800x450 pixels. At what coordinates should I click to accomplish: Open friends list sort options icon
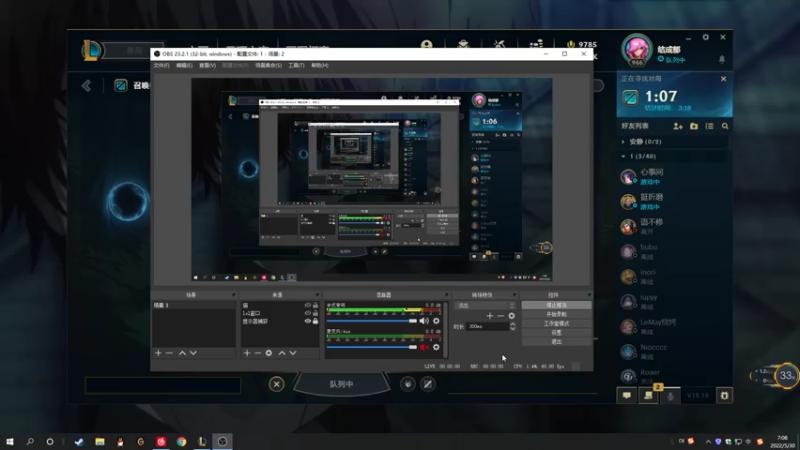(709, 126)
